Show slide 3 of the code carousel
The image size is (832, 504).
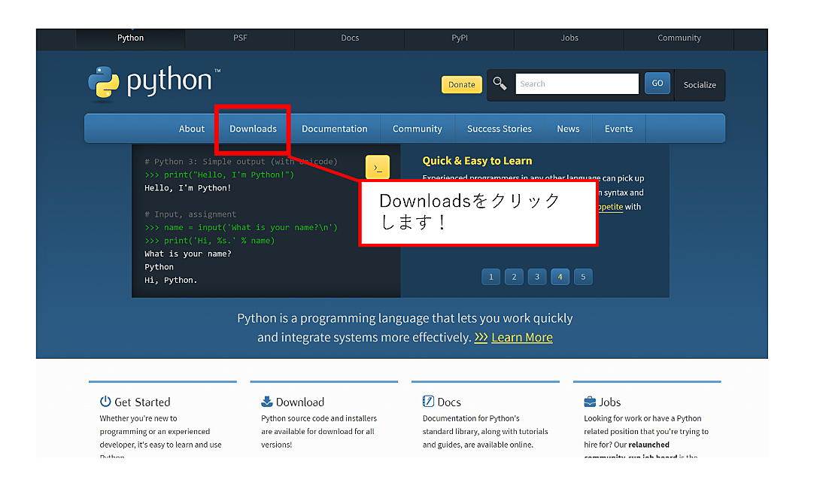click(x=537, y=277)
